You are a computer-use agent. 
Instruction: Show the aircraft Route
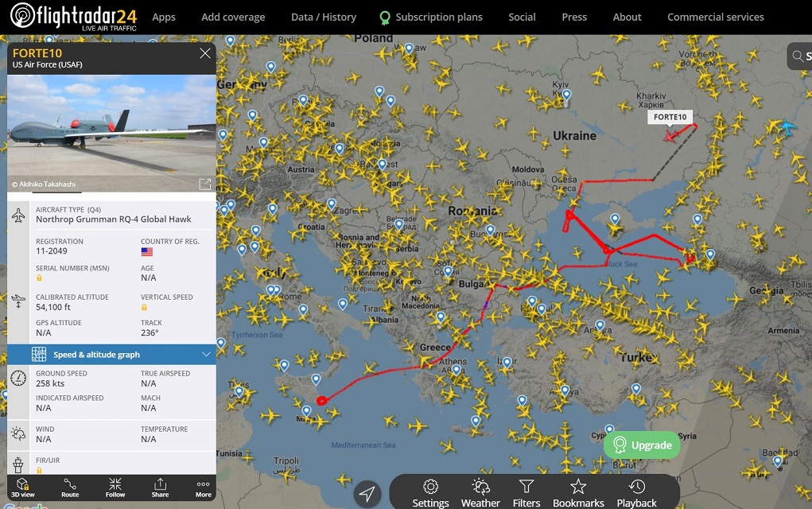[x=70, y=488]
